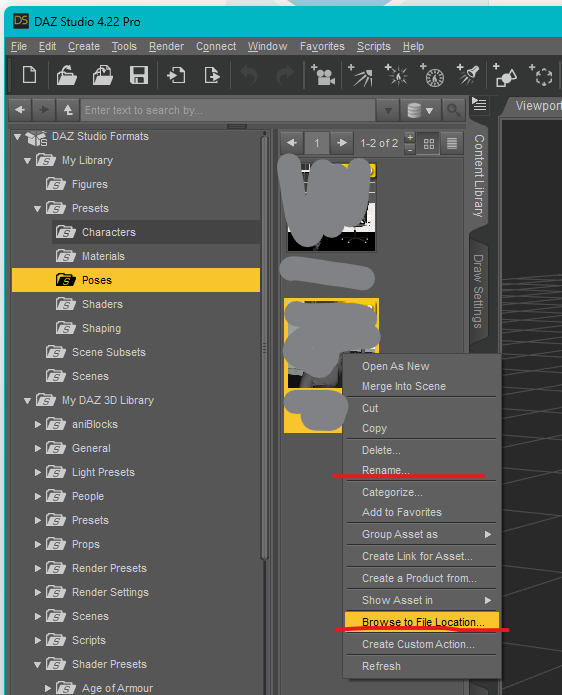Image resolution: width=562 pixels, height=695 pixels.
Task: Click the search magnifier icon
Action: point(453,110)
